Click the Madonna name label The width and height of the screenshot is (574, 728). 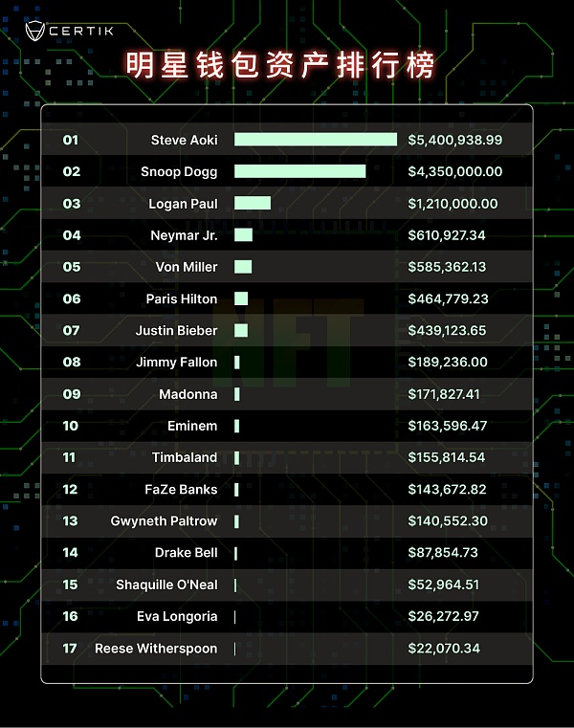(x=188, y=394)
